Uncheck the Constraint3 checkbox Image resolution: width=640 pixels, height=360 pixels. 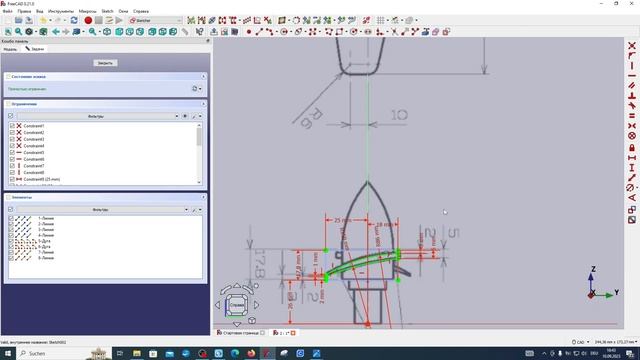(x=12, y=139)
